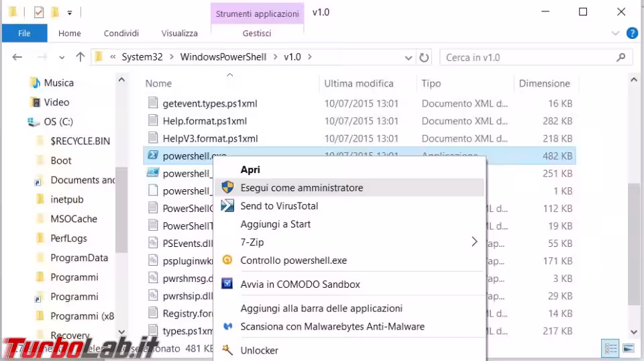644x361 pixels.
Task: Expand v1.0 breadcrumb chevron
Action: 310,57
